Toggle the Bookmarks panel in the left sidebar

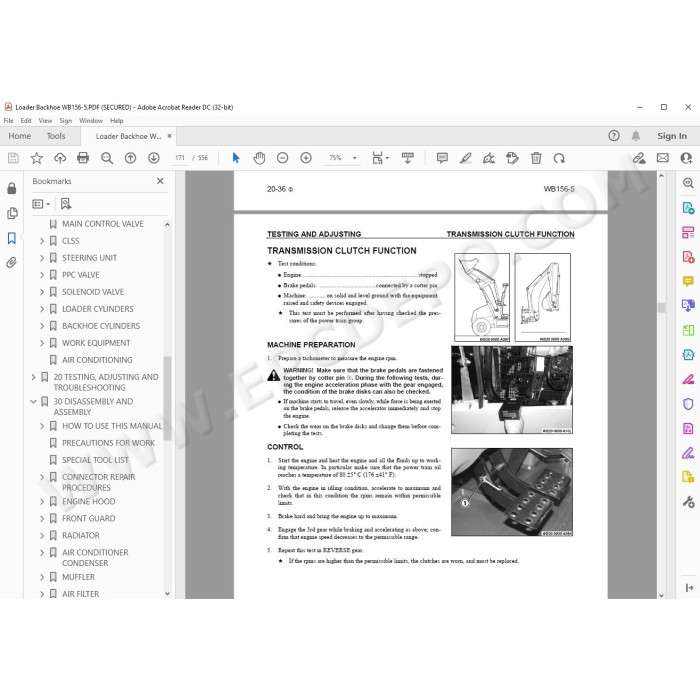tap(12, 238)
